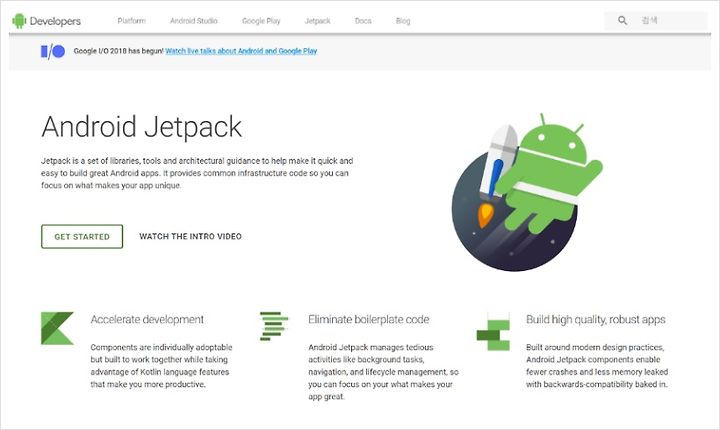This screenshot has height=430, width=720.
Task: Click the Android Jetpack manages tedious paragraph
Action: pyautogui.click(x=383, y=372)
